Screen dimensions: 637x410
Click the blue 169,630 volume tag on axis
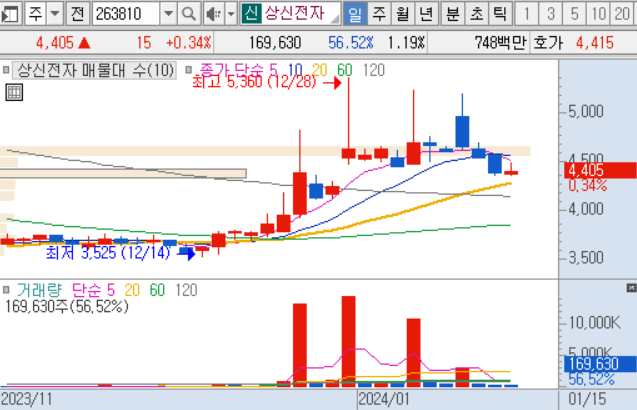(600, 364)
